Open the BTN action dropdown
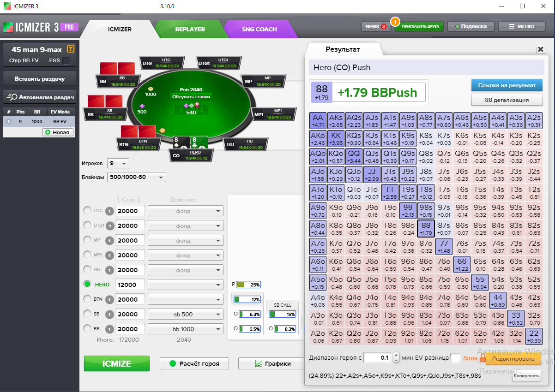 (x=186, y=299)
